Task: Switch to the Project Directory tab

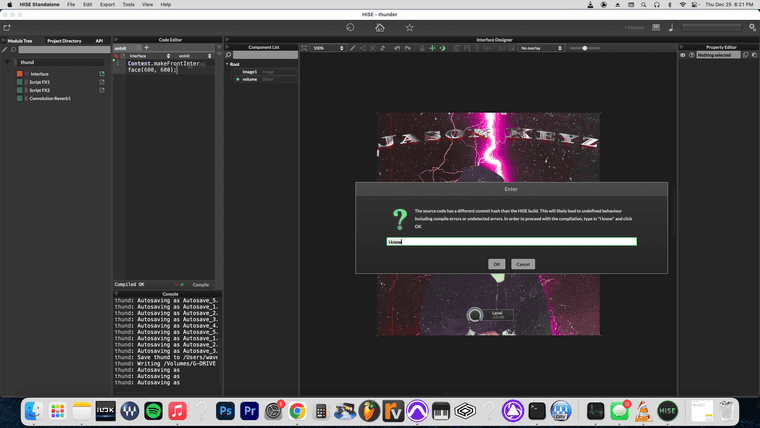Action: click(x=64, y=41)
